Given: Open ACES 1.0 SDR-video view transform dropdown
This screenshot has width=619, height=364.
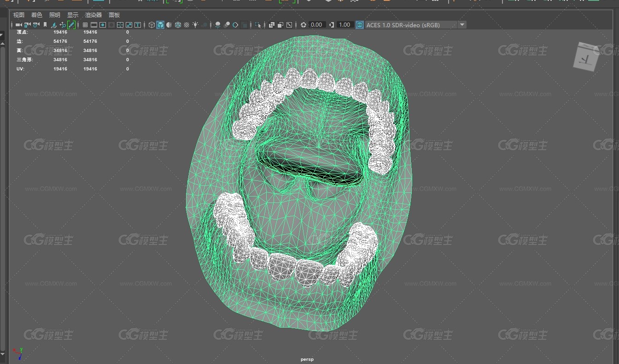Looking at the screenshot, I should (x=415, y=25).
